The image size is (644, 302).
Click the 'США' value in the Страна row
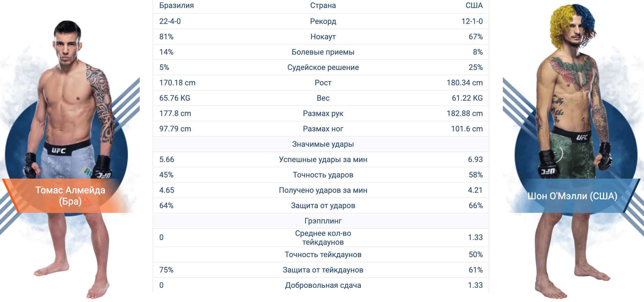pyautogui.click(x=474, y=6)
